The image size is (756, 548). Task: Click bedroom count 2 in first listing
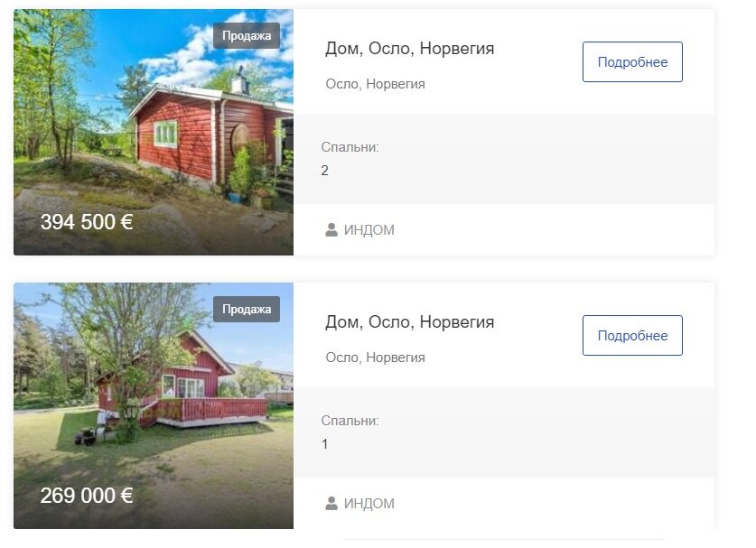pyautogui.click(x=324, y=170)
